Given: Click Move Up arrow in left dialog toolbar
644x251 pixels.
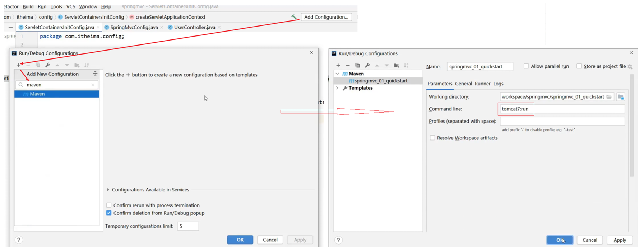Looking at the screenshot, I should pyautogui.click(x=57, y=65).
